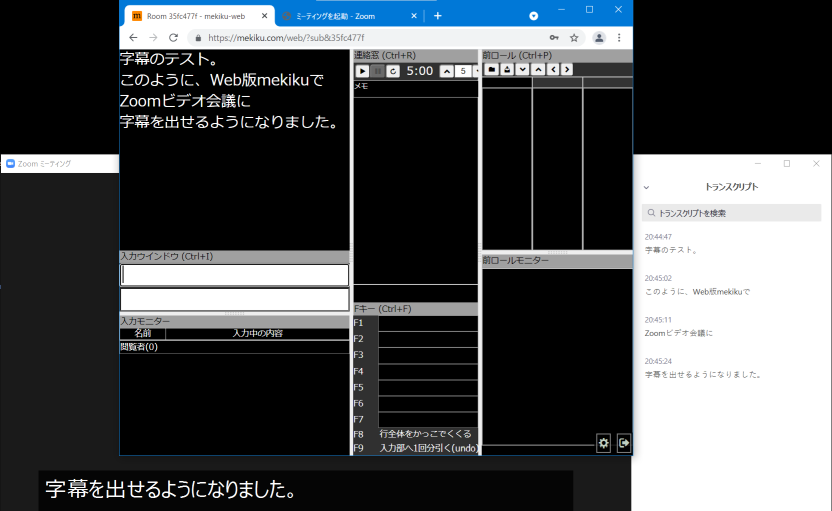Select the F3 key text field
Viewport: 832px width, 511px height.
click(428, 354)
